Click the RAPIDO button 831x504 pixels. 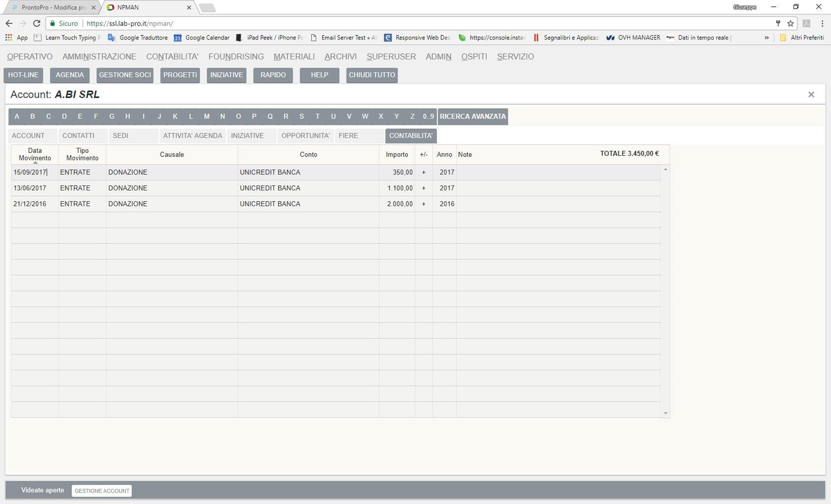[x=273, y=75]
